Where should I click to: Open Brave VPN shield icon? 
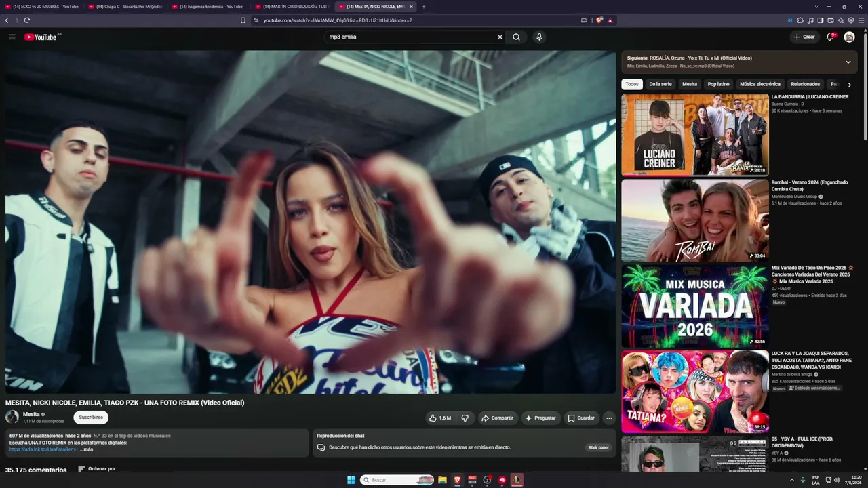[x=851, y=20]
